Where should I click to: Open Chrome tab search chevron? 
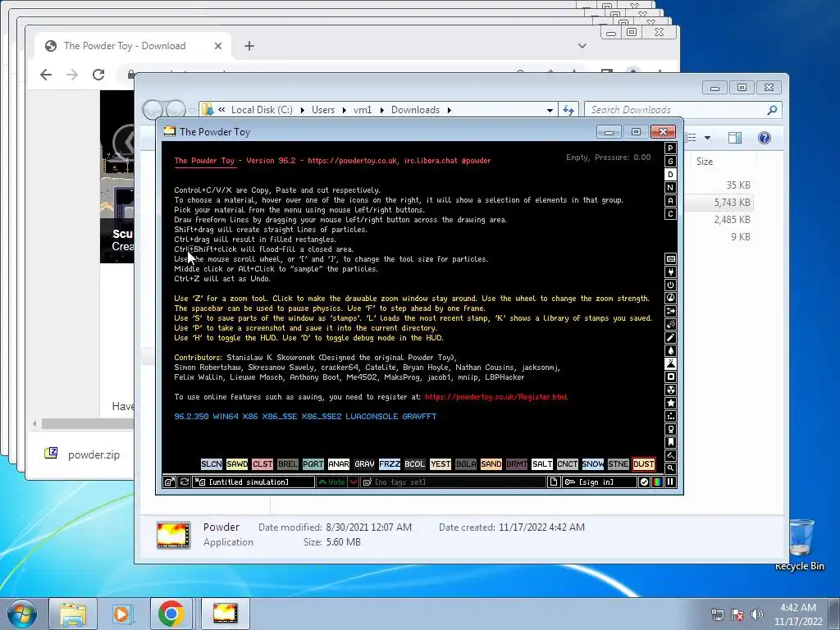click(x=582, y=46)
